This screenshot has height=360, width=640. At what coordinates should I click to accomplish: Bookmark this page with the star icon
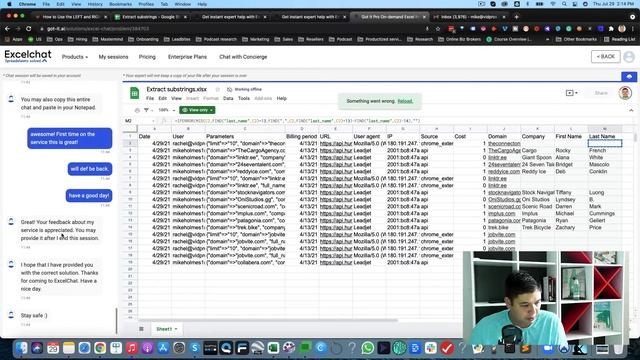[438, 29]
